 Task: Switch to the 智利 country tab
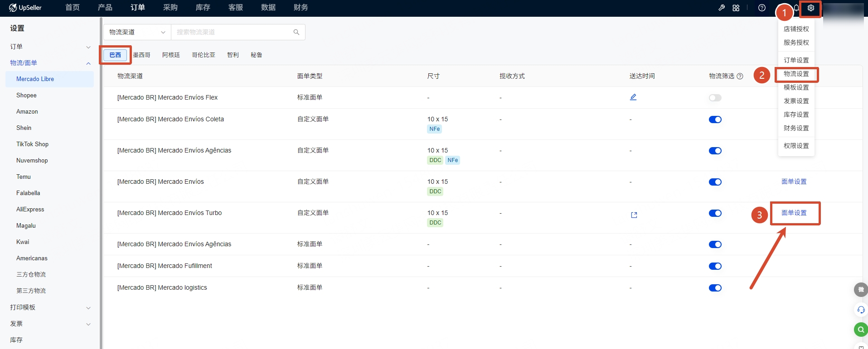click(x=233, y=55)
